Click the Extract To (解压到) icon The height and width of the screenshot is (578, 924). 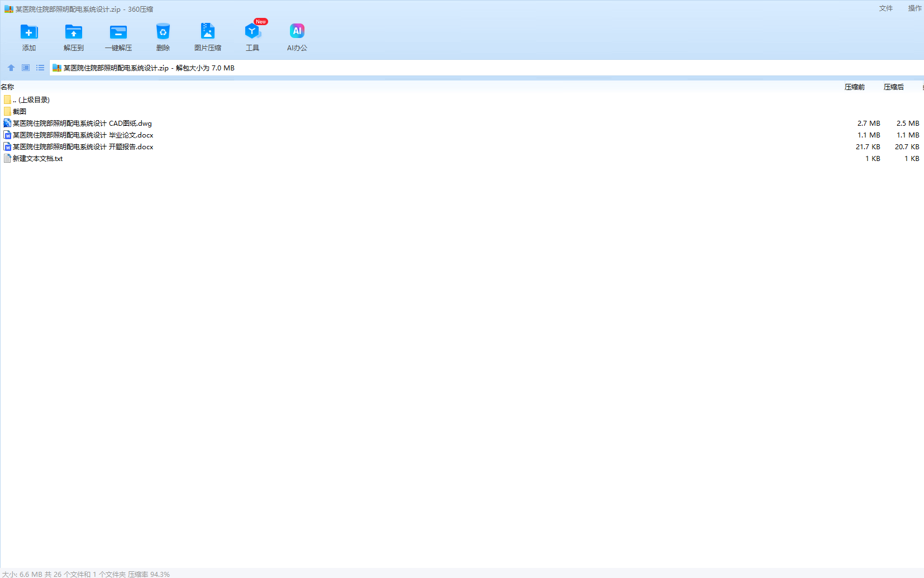(74, 32)
